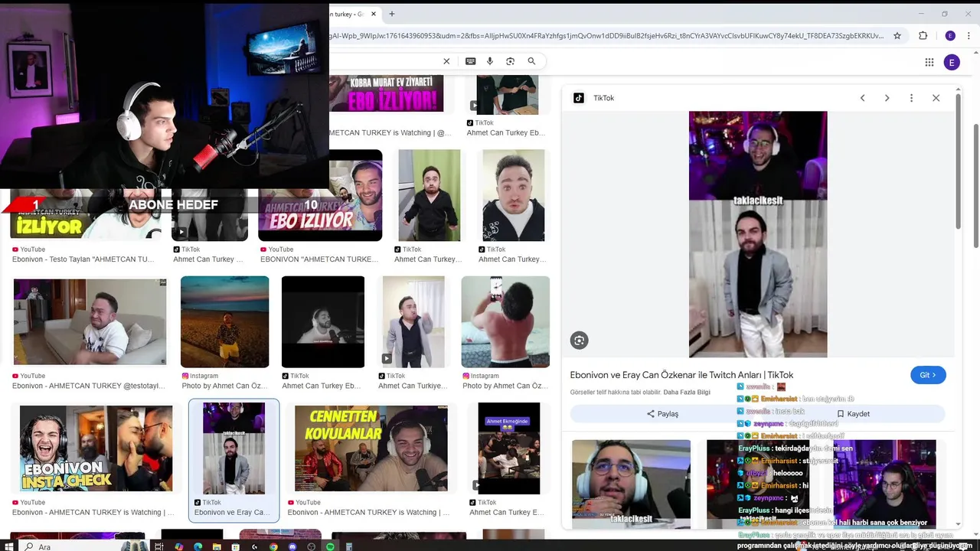Open Discord from the taskbar
This screenshot has width=980, height=551.
pos(292,546)
